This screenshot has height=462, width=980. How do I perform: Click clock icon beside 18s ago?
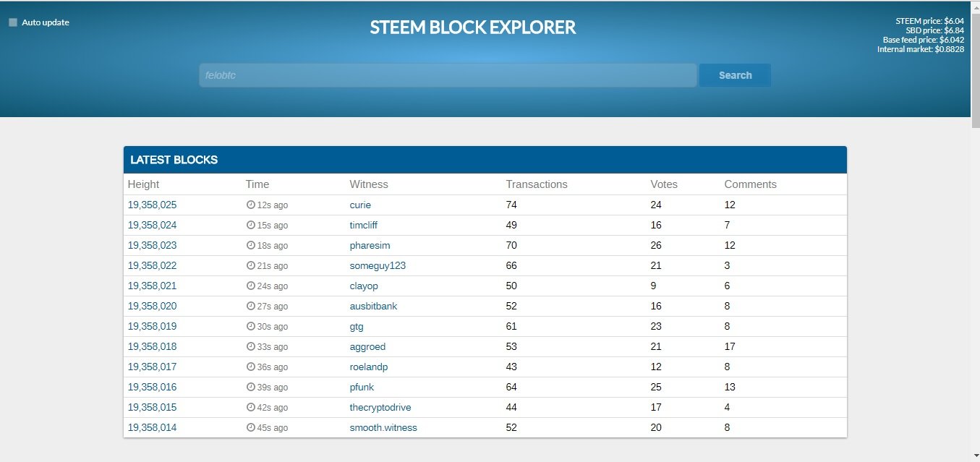tap(251, 245)
